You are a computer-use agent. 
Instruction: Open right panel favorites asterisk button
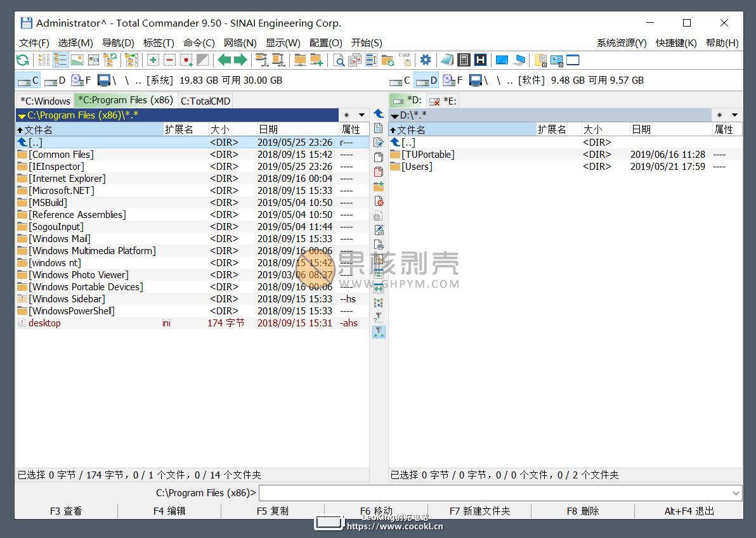719,115
